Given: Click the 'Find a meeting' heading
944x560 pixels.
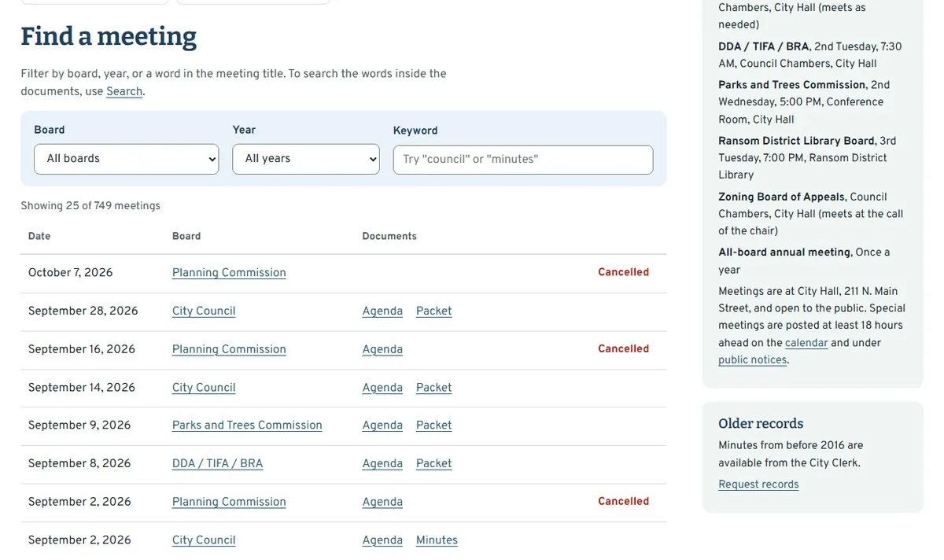Looking at the screenshot, I should tap(109, 36).
